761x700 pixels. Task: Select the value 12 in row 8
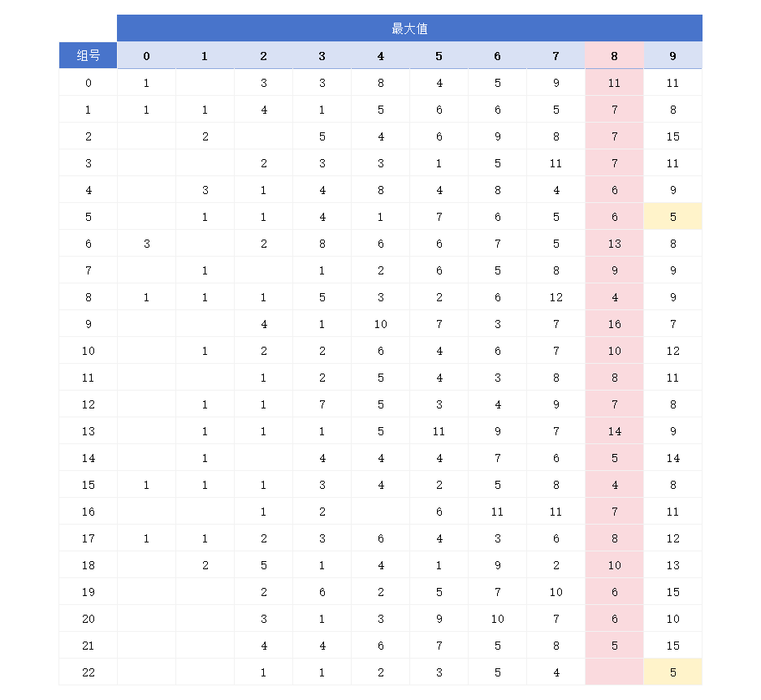[x=556, y=297]
